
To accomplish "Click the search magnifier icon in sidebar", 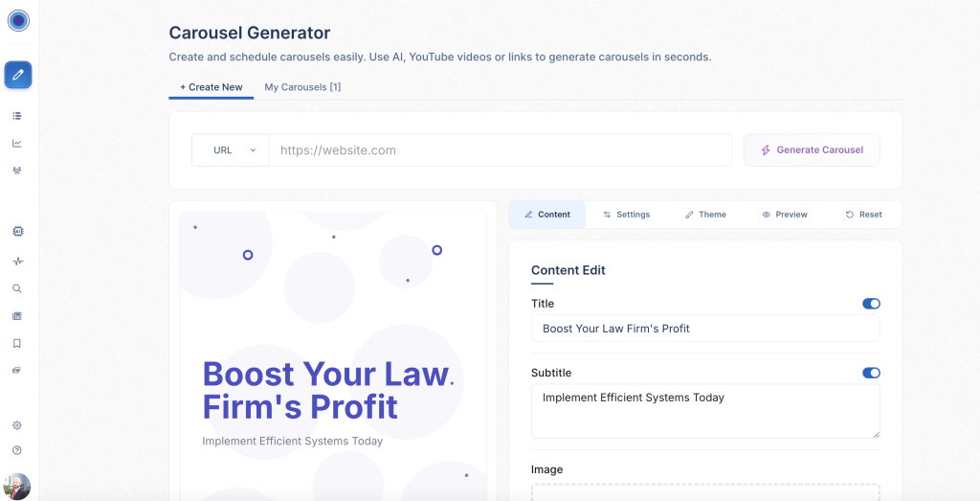I will 17,288.
